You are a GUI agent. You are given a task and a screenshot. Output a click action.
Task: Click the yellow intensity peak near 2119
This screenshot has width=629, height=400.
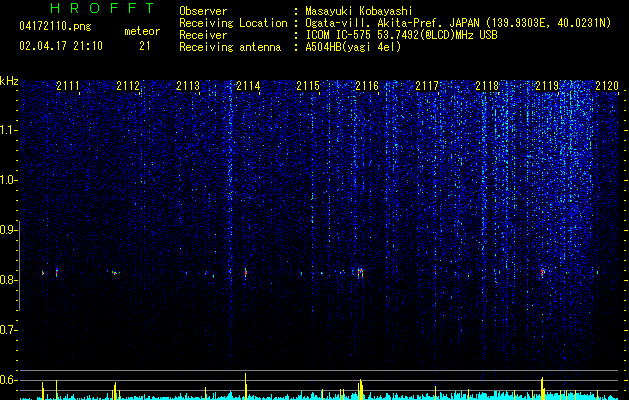(x=542, y=388)
